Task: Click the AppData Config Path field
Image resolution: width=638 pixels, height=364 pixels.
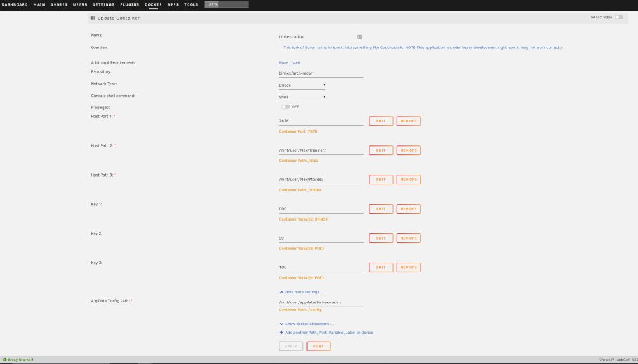Action: (x=321, y=303)
